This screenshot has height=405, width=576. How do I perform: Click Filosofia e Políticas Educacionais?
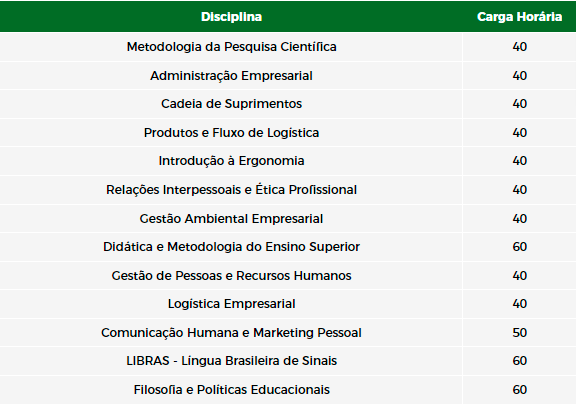click(231, 390)
